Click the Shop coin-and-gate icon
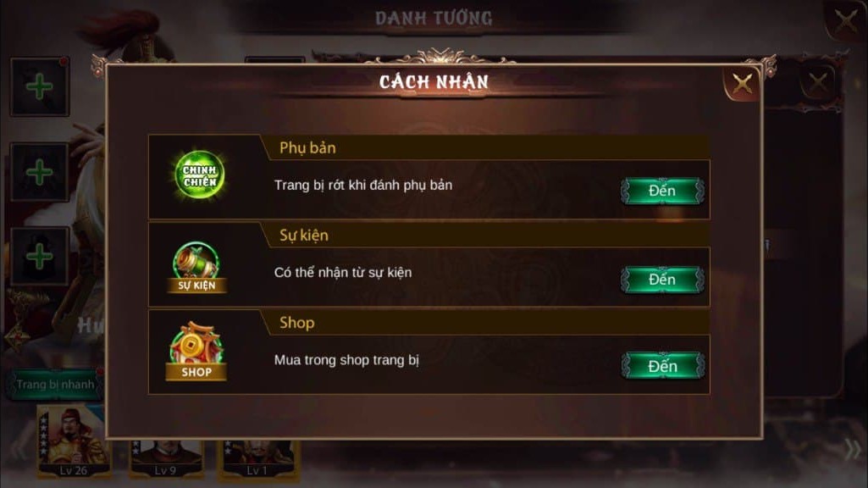The image size is (868, 488). pos(196,352)
